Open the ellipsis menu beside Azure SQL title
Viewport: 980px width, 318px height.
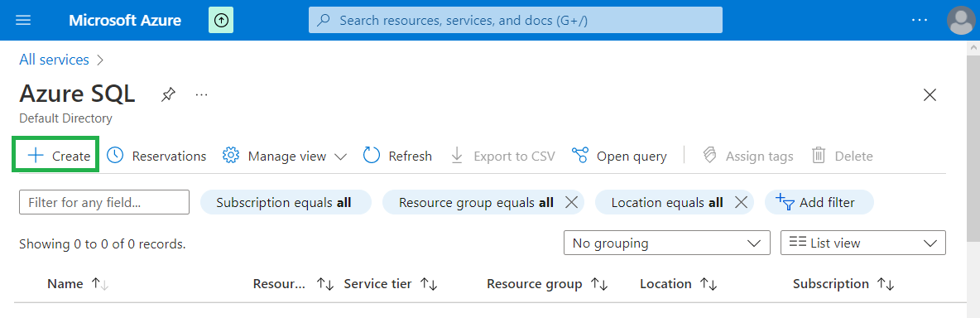pos(200,94)
